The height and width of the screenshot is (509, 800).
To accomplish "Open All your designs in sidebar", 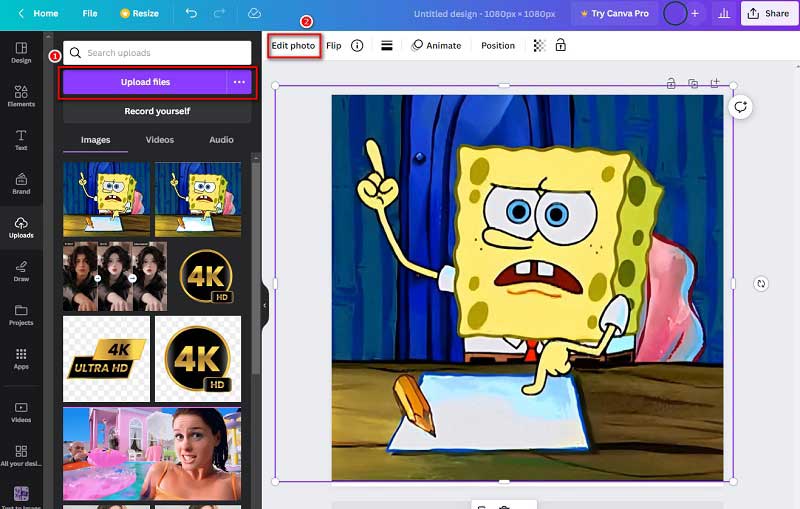I will click(x=21, y=456).
